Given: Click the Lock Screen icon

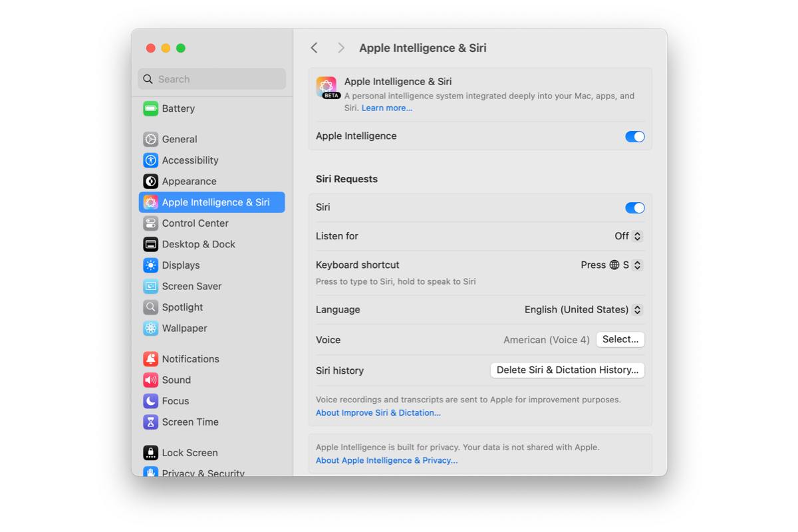Looking at the screenshot, I should (151, 453).
